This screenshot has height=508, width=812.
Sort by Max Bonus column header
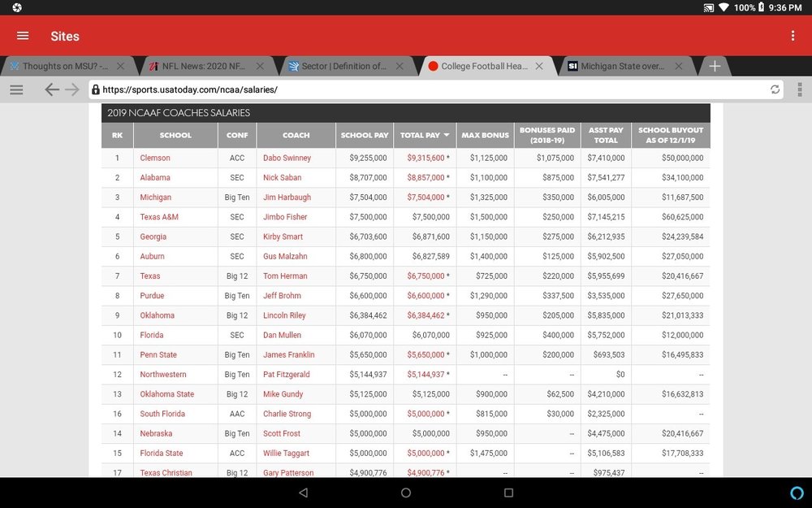coord(486,135)
